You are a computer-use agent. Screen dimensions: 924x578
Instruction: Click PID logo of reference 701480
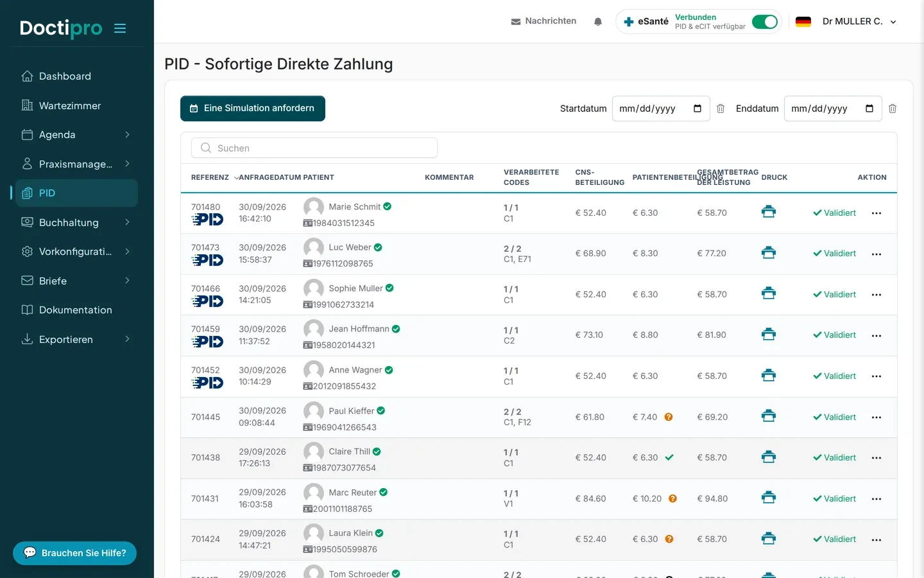(207, 220)
